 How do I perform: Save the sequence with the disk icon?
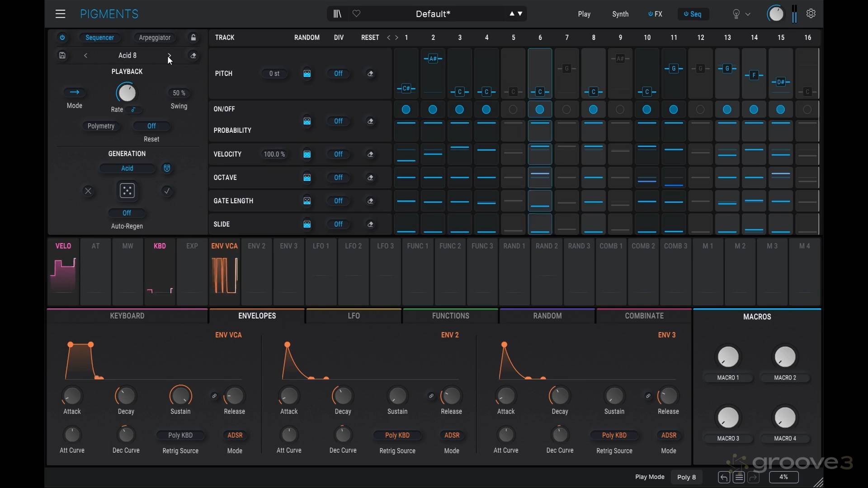click(62, 55)
